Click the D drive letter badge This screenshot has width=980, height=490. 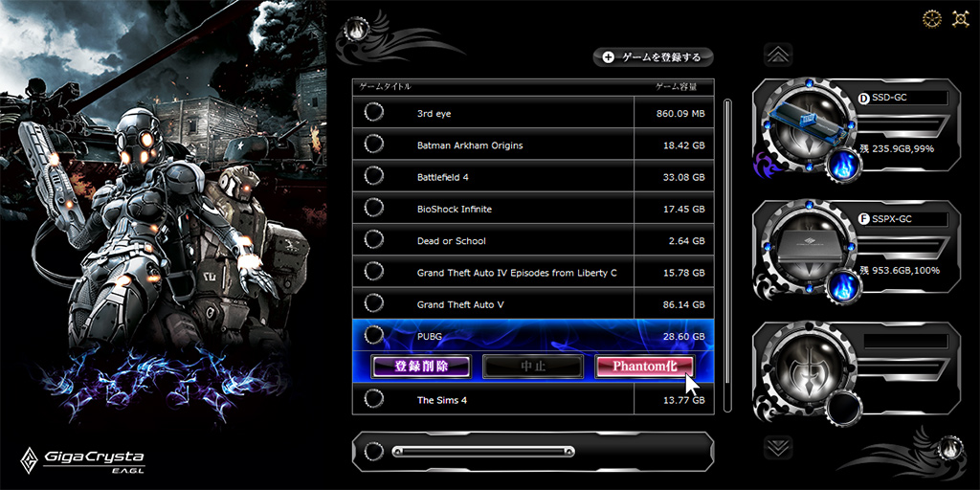[x=864, y=99]
